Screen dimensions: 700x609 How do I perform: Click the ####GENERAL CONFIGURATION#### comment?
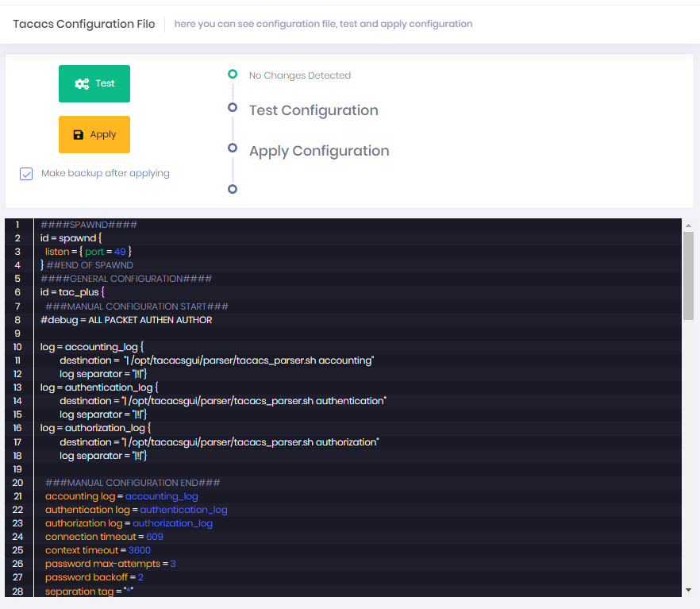pyautogui.click(x=126, y=279)
